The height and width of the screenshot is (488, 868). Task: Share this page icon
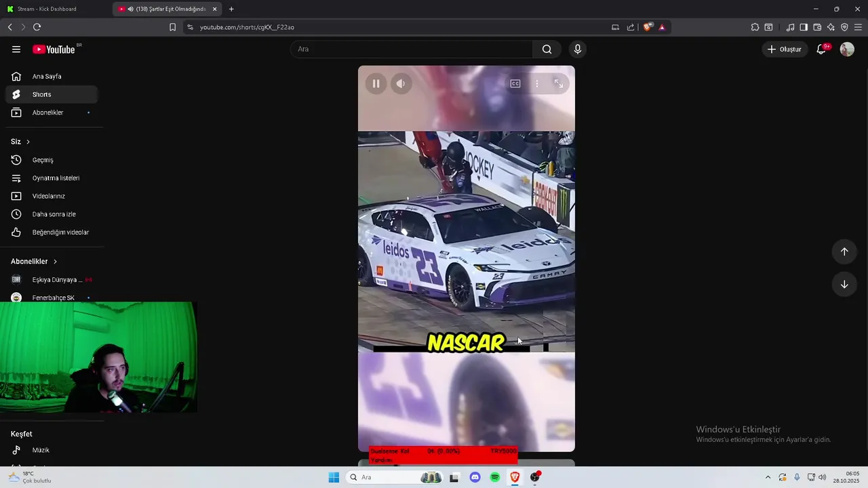(631, 27)
